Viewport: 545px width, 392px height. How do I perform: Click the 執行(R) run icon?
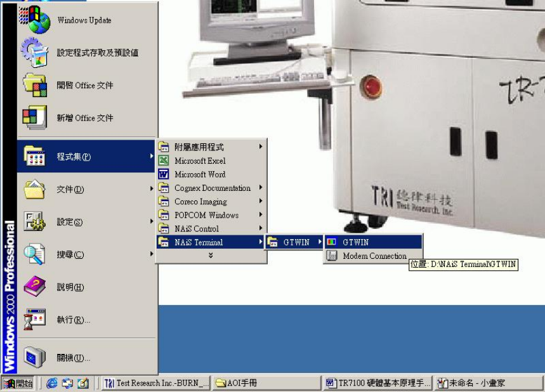(x=34, y=319)
